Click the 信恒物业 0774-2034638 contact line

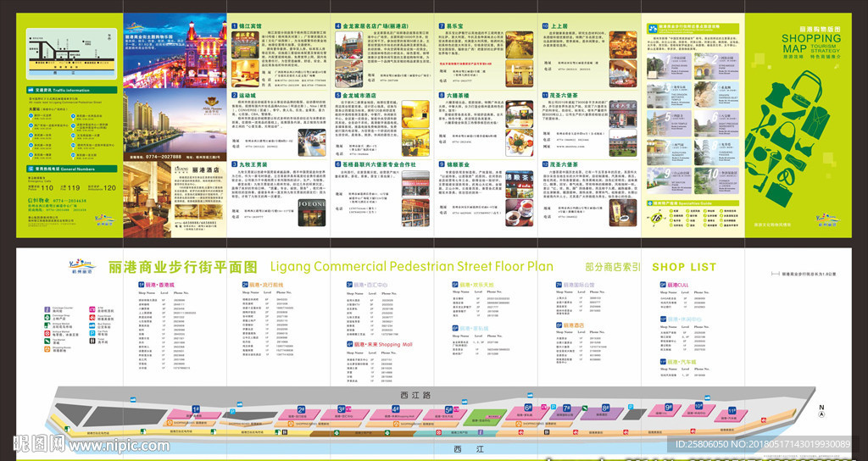click(57, 201)
